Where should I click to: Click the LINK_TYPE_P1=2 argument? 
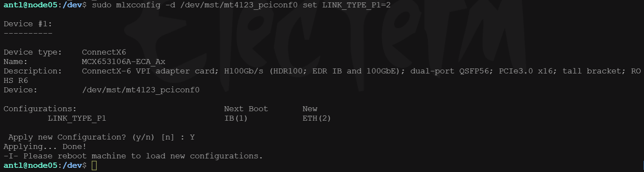point(356,5)
